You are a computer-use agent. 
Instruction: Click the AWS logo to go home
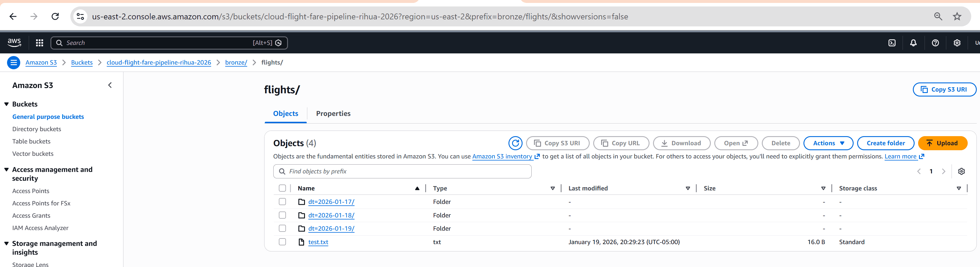click(14, 43)
